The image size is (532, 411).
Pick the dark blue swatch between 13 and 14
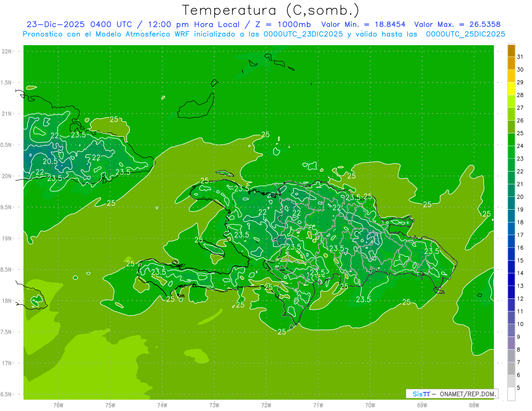coord(511,280)
